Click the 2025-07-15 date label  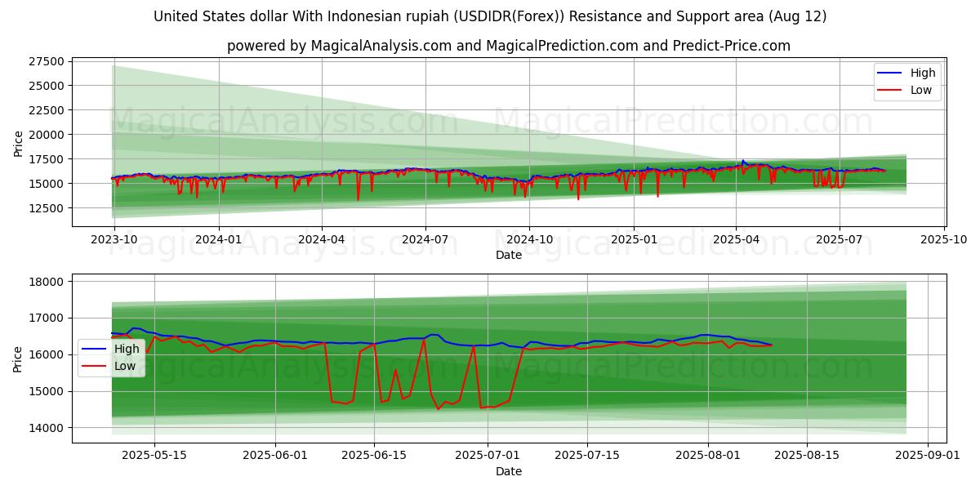[587, 456]
